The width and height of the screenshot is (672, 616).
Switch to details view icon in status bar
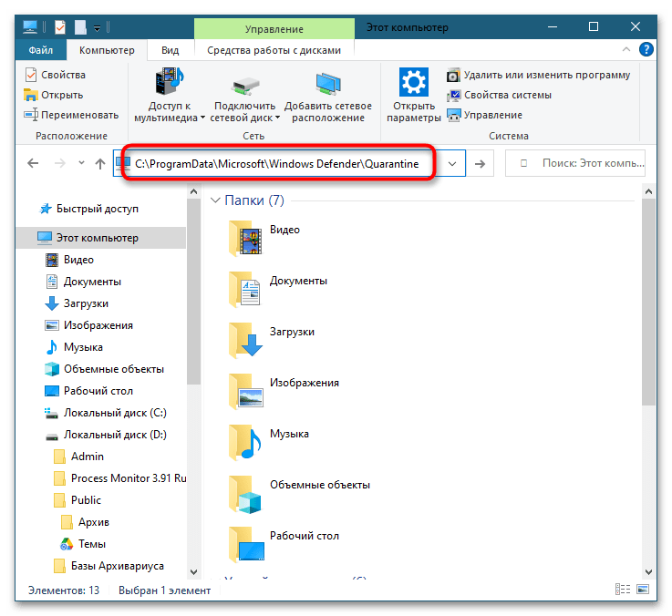(622, 590)
